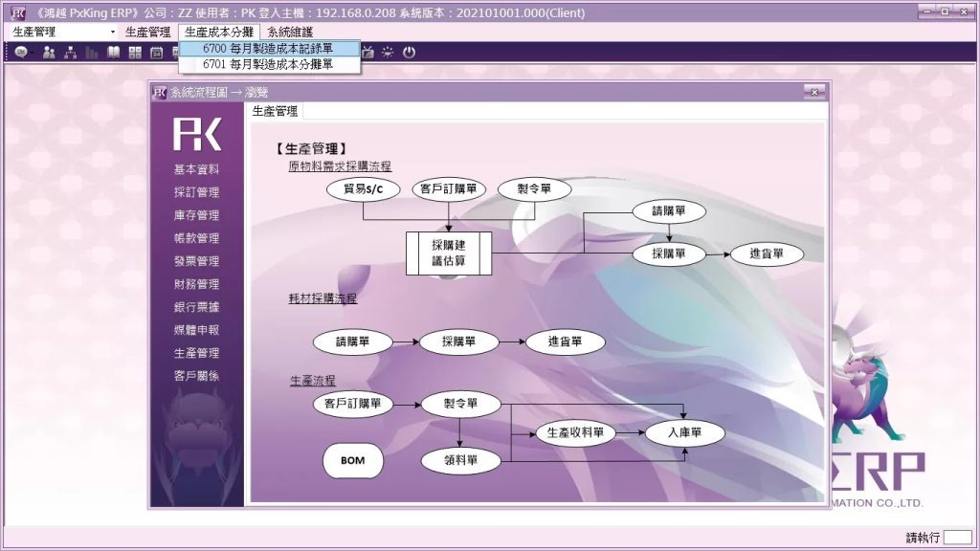Click the TV monitor toolbar icon
Image resolution: width=980 pixels, height=551 pixels.
point(367,53)
